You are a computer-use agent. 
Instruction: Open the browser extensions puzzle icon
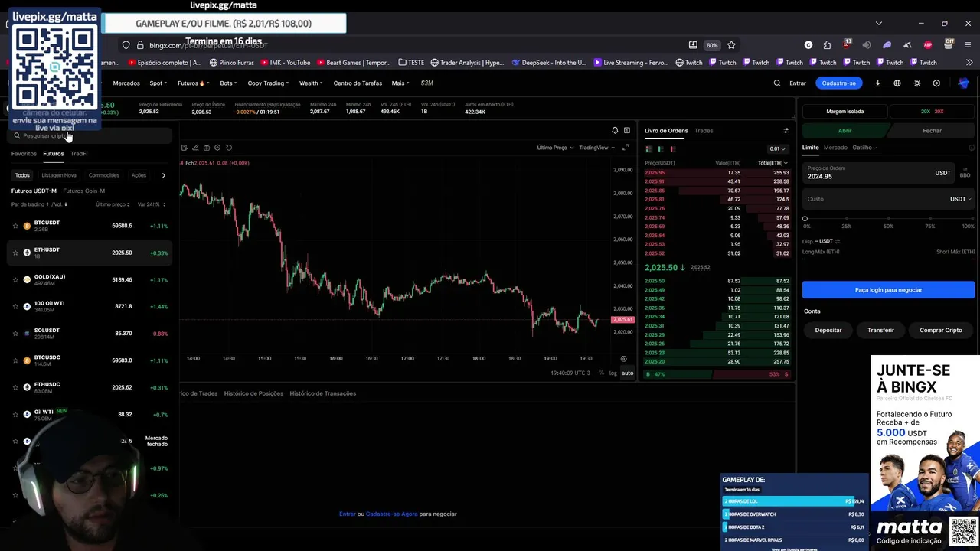click(827, 45)
